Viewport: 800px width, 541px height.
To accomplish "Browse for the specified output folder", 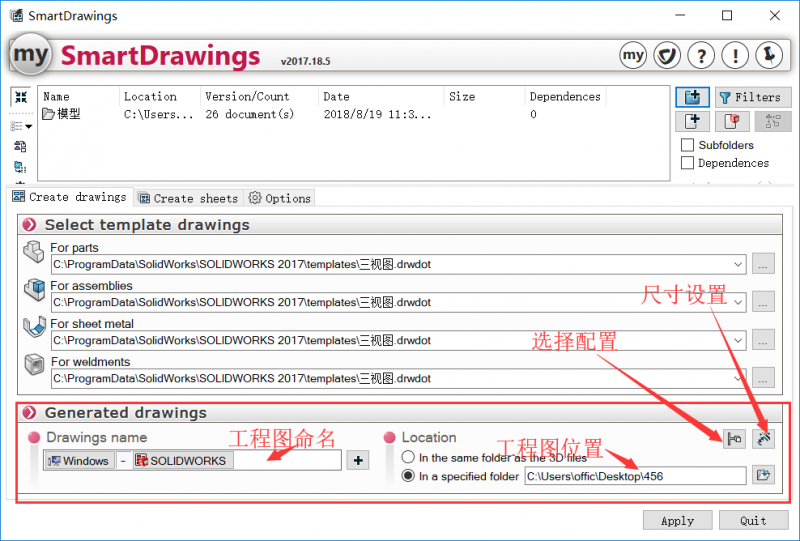I will (x=763, y=475).
